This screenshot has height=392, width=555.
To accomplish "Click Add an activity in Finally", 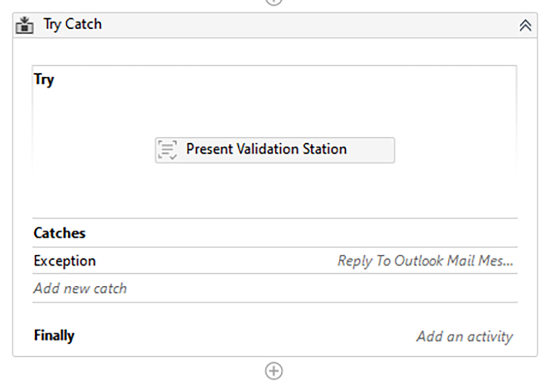I will click(x=464, y=336).
